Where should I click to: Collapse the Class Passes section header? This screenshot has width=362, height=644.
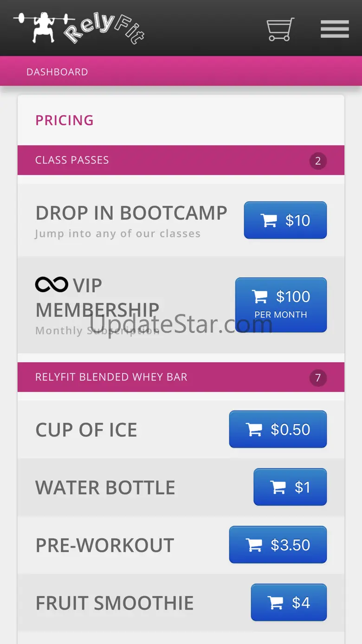click(x=72, y=160)
